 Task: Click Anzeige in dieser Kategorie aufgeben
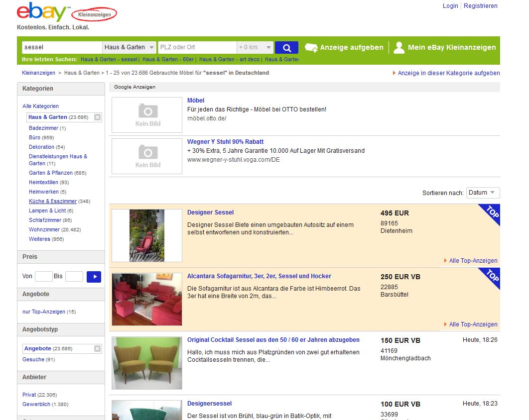point(449,73)
